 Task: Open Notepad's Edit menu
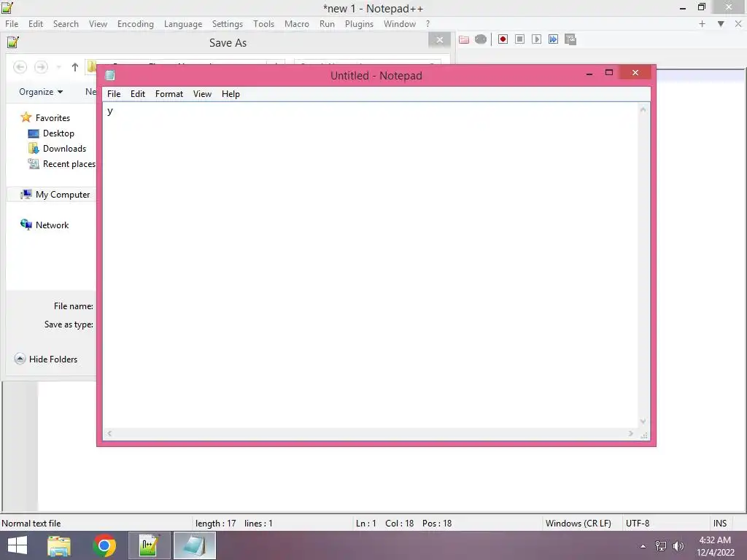tap(138, 94)
